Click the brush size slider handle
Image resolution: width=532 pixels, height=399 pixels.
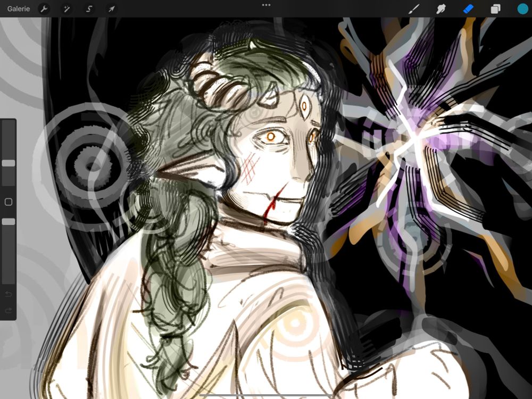[x=9, y=163]
